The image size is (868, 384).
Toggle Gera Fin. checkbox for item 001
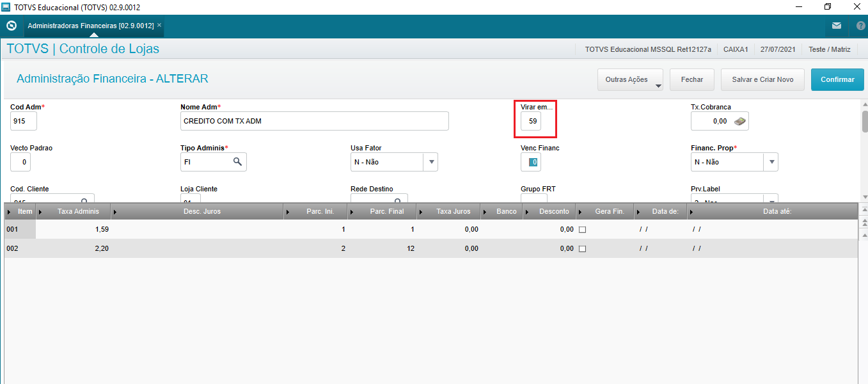(x=582, y=229)
